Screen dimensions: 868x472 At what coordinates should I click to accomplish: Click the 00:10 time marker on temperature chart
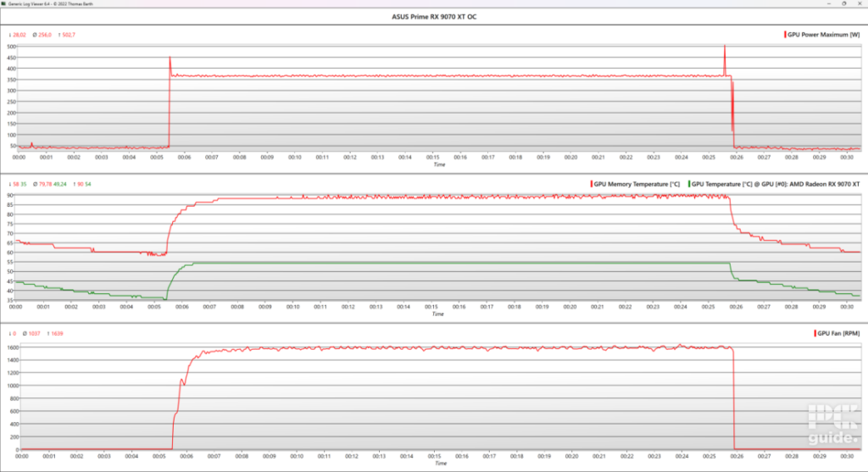[294, 306]
